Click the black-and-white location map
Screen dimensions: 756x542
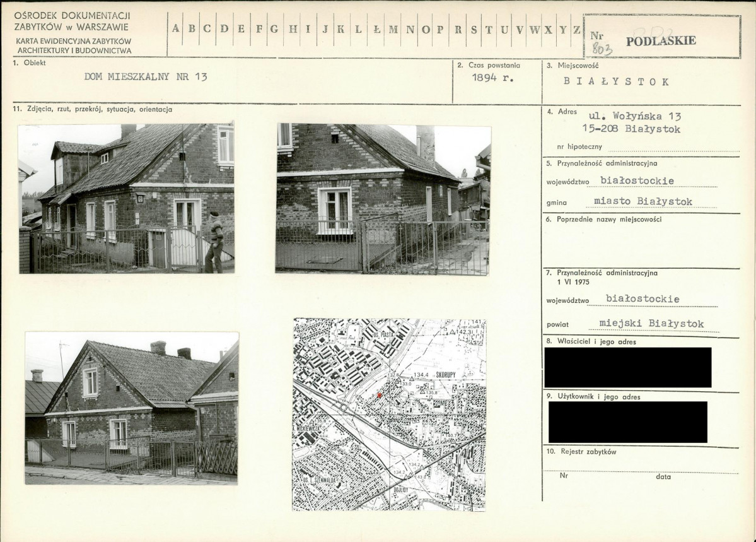pyautogui.click(x=389, y=414)
